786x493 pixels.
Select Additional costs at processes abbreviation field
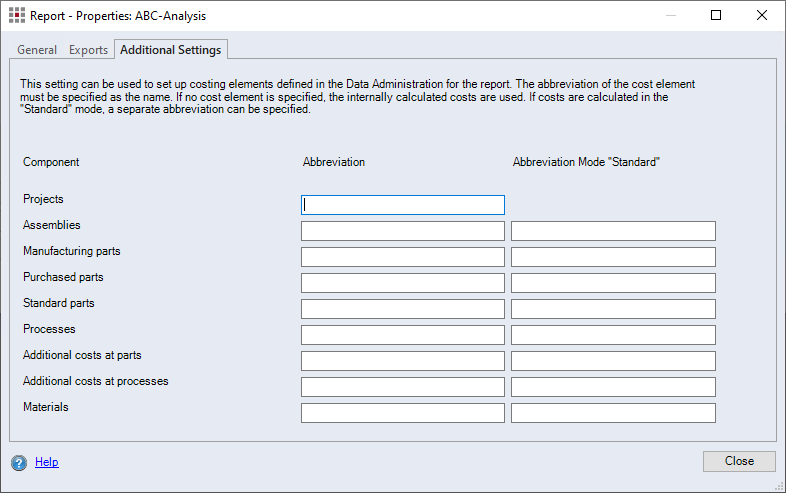(x=402, y=387)
